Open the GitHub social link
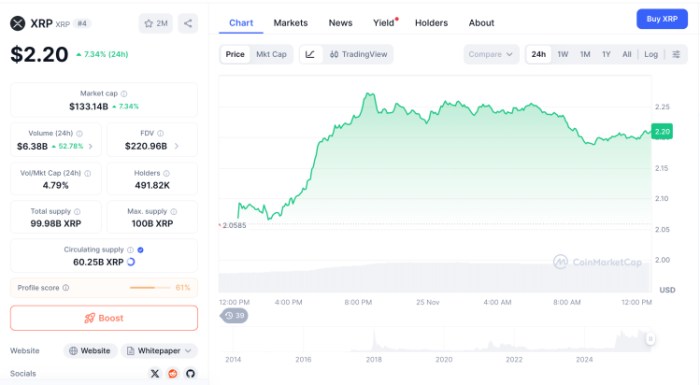Image resolution: width=700 pixels, height=385 pixels. pyautogui.click(x=191, y=373)
